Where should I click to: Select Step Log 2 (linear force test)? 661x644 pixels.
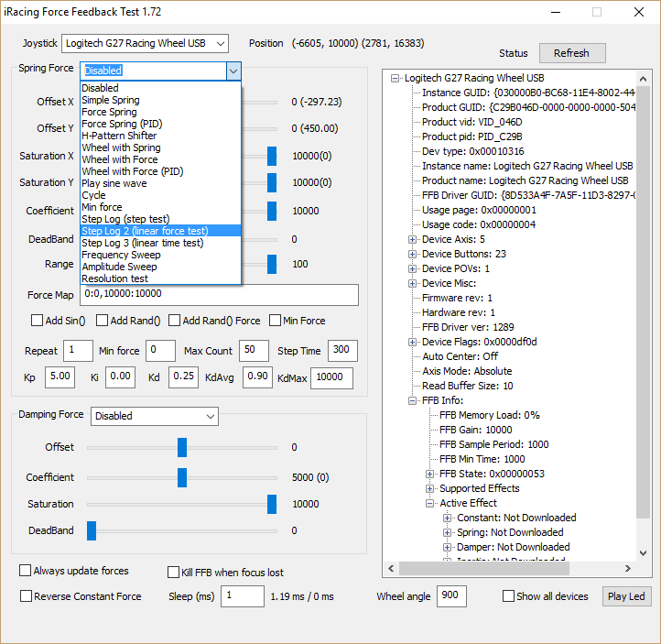pos(160,231)
